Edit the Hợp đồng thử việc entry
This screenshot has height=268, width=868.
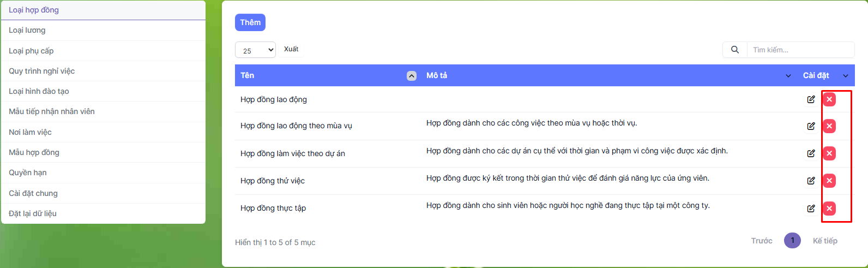point(811,181)
